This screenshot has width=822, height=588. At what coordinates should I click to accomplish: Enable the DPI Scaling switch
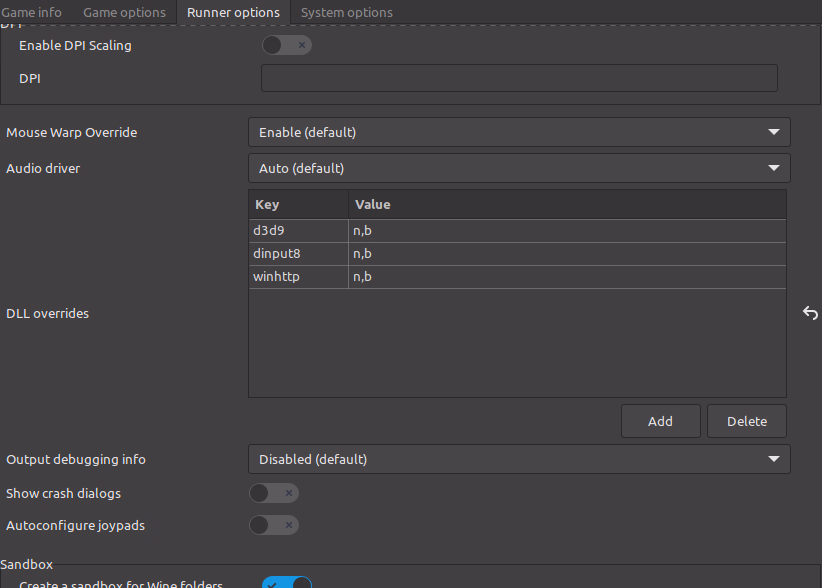(286, 45)
